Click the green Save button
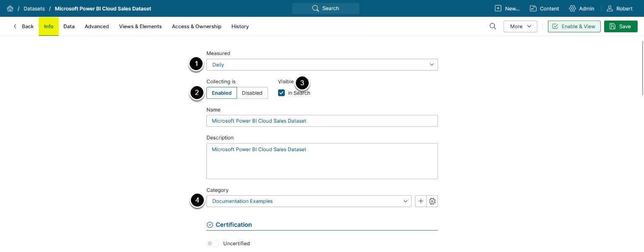 [x=621, y=26]
